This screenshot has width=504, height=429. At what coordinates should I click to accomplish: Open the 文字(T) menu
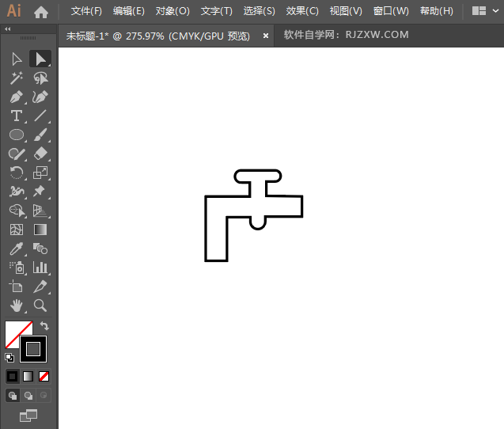[x=216, y=11]
